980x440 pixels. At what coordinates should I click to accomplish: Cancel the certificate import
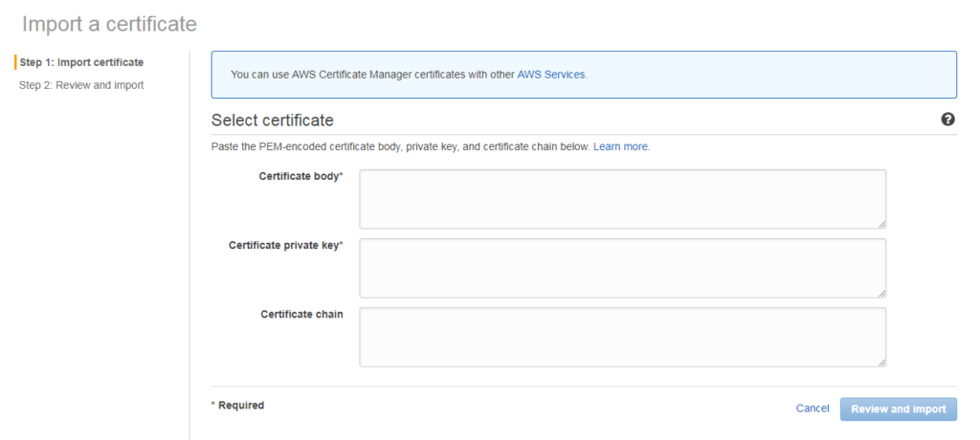(x=813, y=408)
